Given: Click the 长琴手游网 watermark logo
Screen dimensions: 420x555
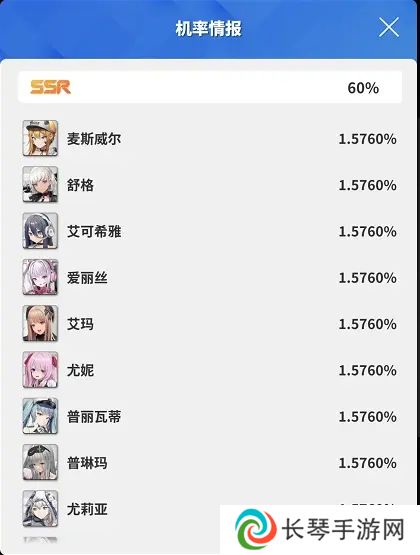Looking at the screenshot, I should pyautogui.click(x=320, y=530).
